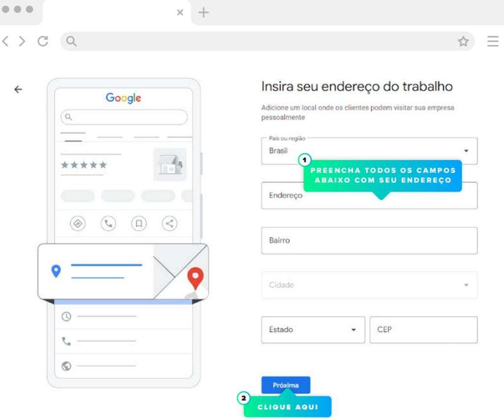Viewport: 504px width, 420px height.
Task: Click the mockup's Google search box
Action: pyautogui.click(x=124, y=117)
